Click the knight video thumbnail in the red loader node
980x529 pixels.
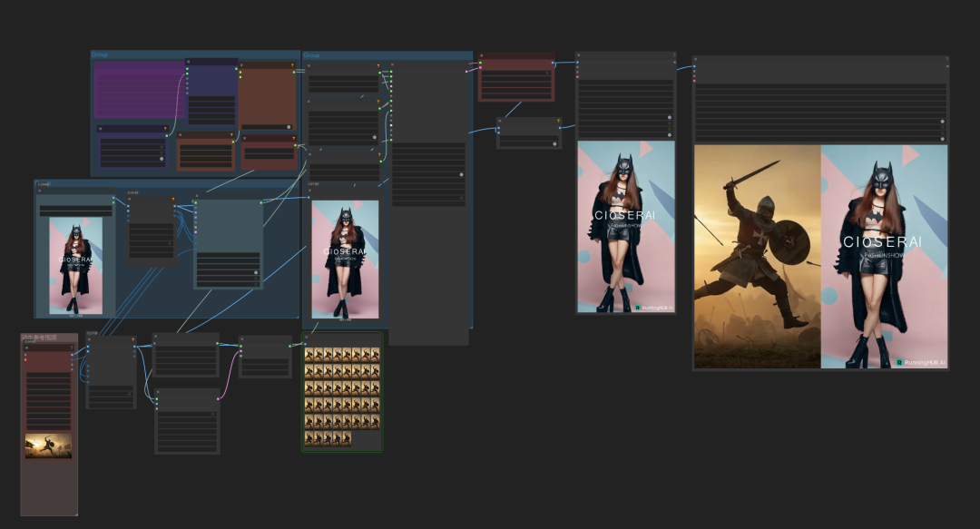point(48,446)
